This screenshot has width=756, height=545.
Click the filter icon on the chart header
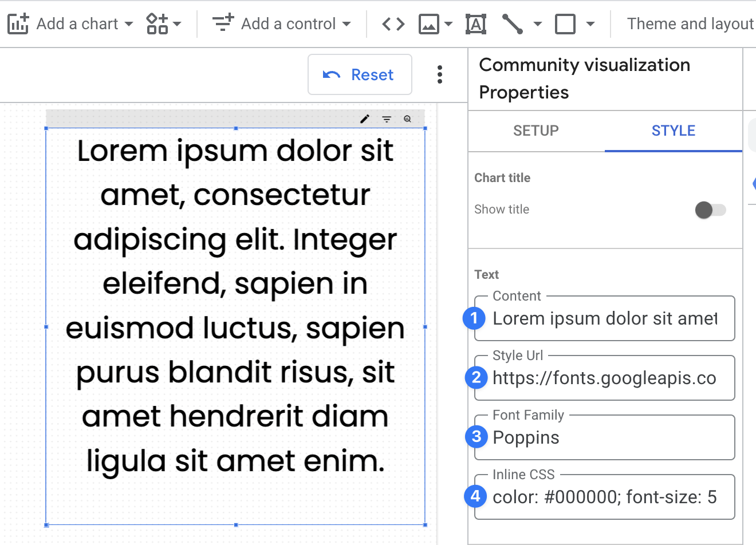[x=387, y=119]
